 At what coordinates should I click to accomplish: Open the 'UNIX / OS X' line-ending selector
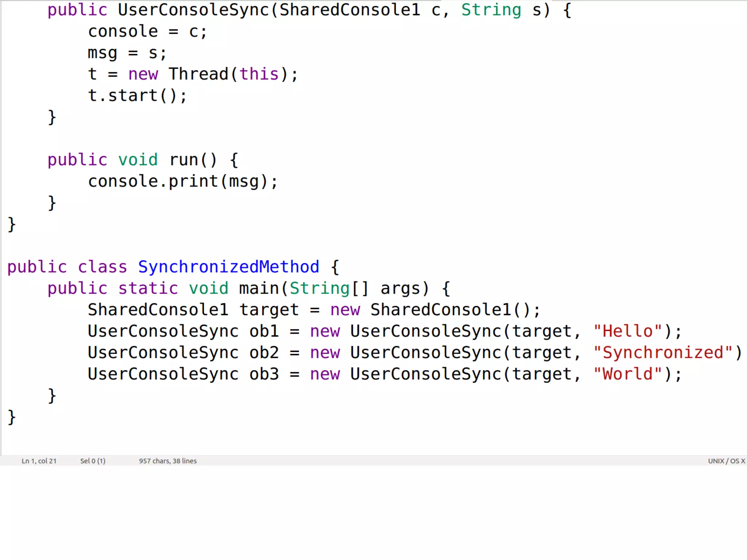point(726,461)
